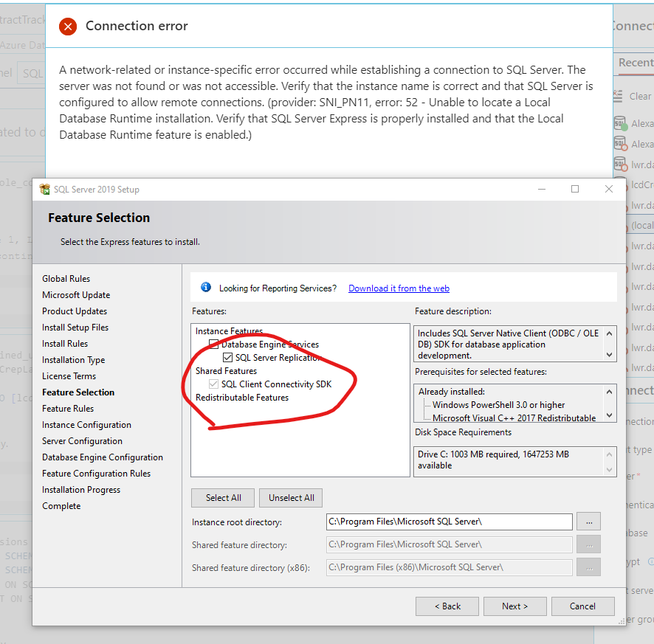Screen dimensions: 654x644
Task: Open first Alexa connection with green status icon
Action: (620, 123)
